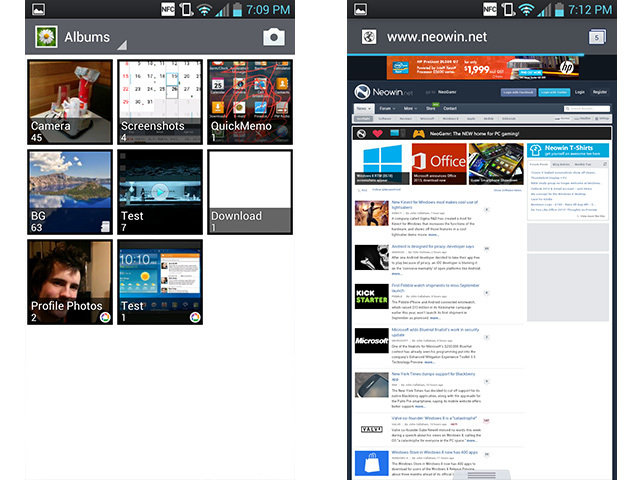Open the Test album containing 1 item
The image size is (640, 480).
click(160, 282)
